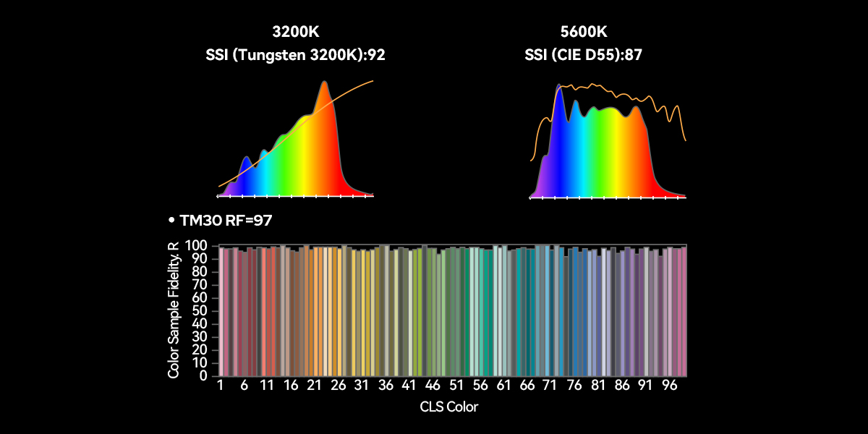Click the 20 value on the vertical axis

pyautogui.click(x=200, y=350)
